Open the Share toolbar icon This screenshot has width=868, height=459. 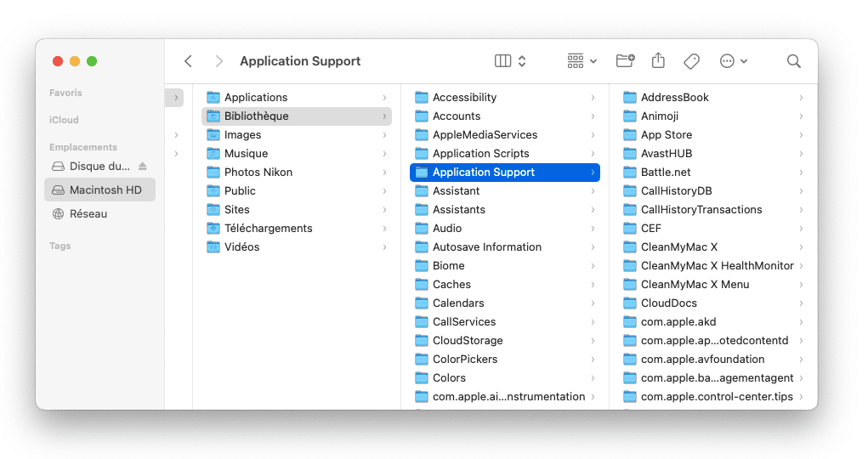point(658,60)
